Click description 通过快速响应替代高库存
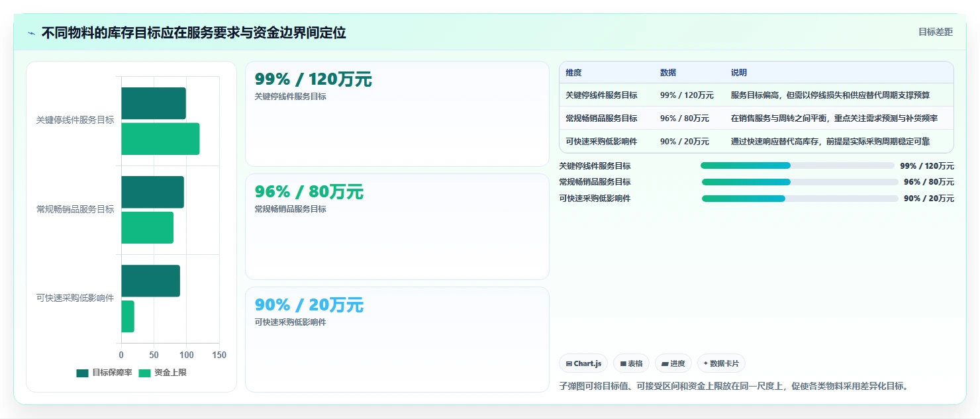This screenshot has width=980, height=419. 830,142
